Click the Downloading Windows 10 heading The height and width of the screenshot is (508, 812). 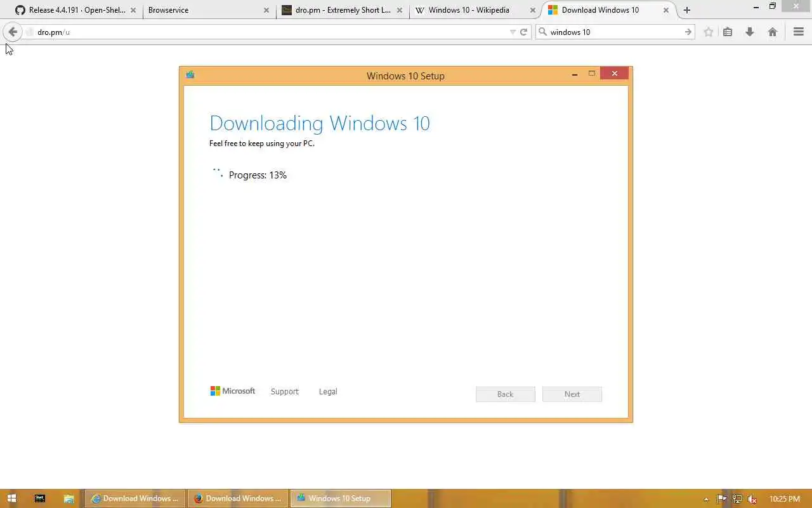tap(320, 123)
